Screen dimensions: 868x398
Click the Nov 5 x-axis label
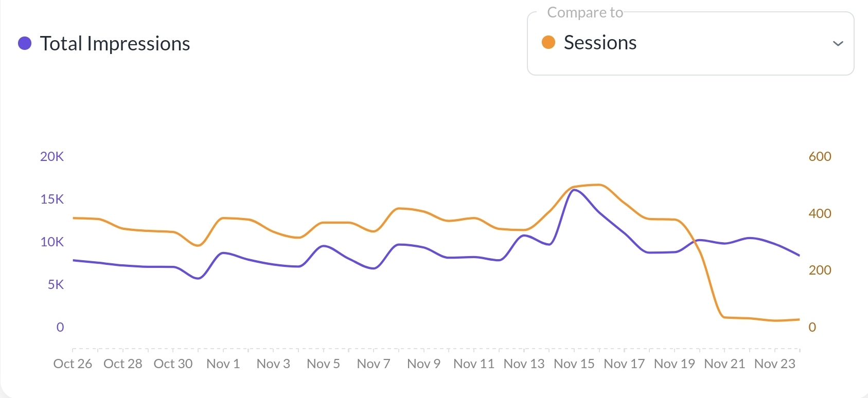323,364
